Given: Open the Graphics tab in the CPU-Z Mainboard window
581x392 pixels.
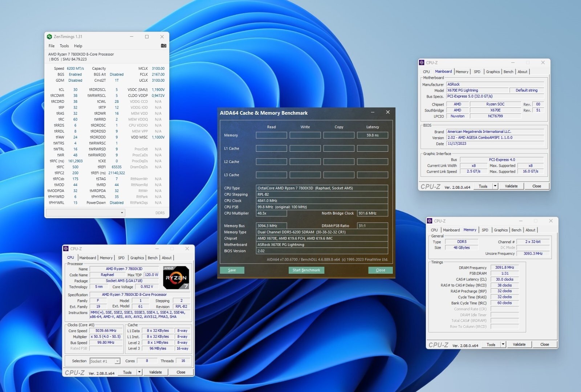Looking at the screenshot, I should pyautogui.click(x=493, y=72).
